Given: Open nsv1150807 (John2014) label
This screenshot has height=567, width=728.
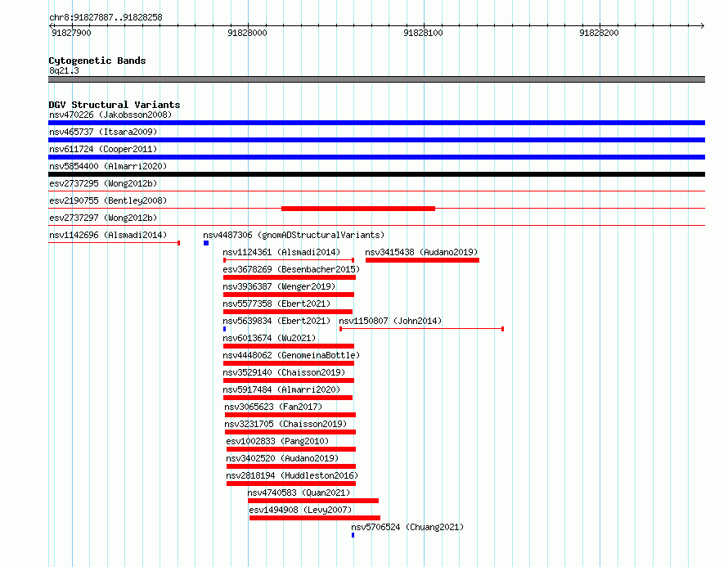Looking at the screenshot, I should pos(390,321).
